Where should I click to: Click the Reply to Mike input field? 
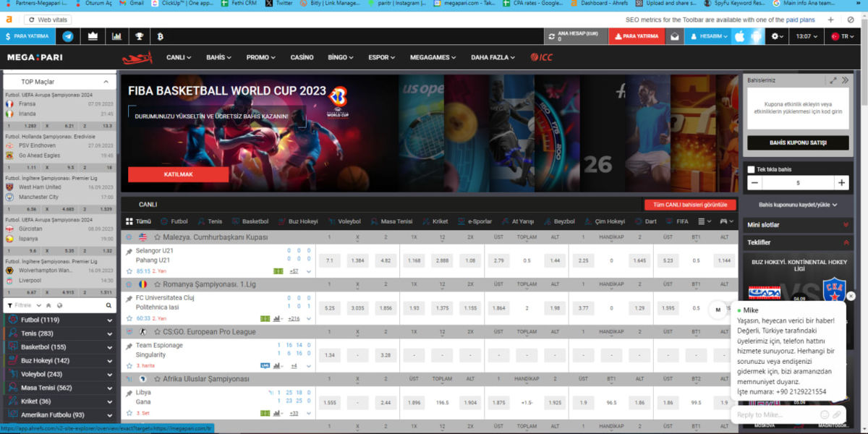[774, 414]
